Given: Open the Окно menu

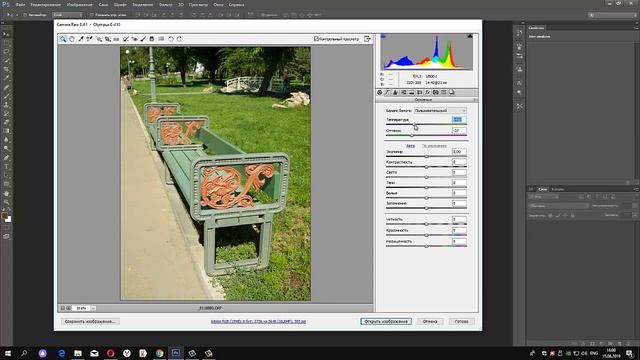Looking at the screenshot, I should pyautogui.click(x=218, y=4).
